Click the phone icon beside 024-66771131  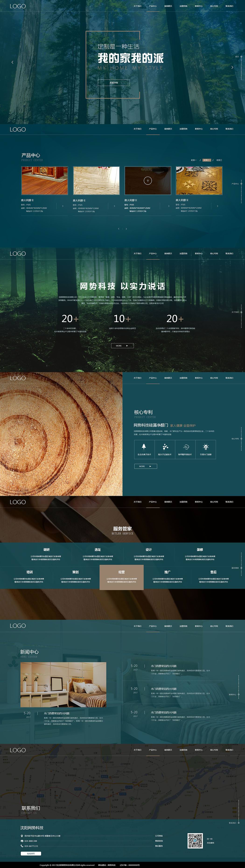22,846
